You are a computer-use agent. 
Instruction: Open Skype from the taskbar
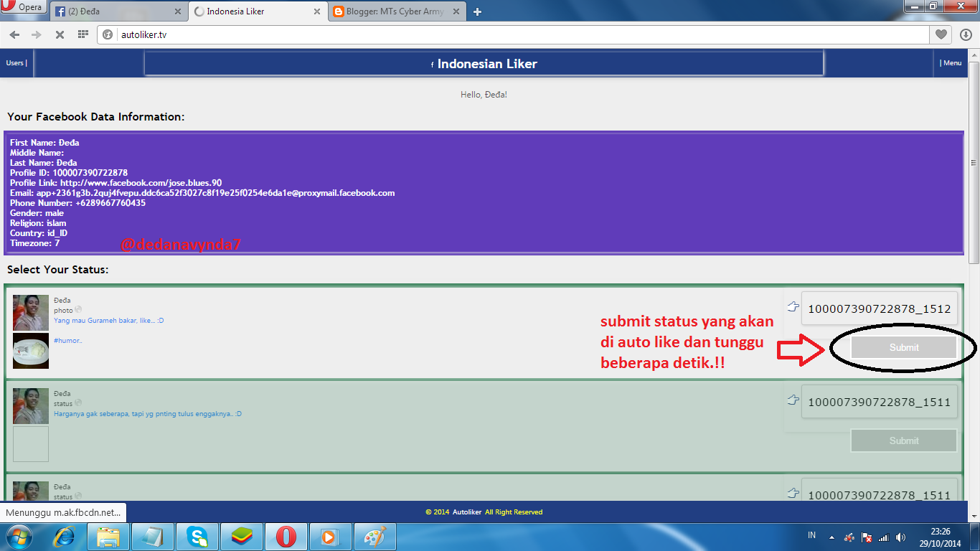tap(197, 537)
